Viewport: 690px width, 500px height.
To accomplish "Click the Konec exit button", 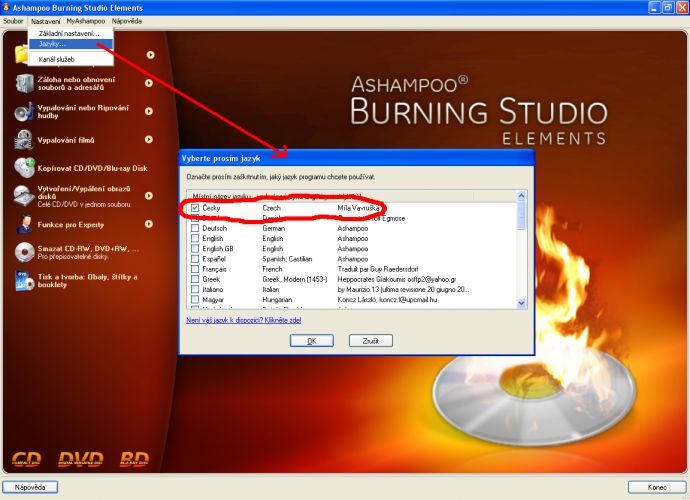I will click(657, 487).
